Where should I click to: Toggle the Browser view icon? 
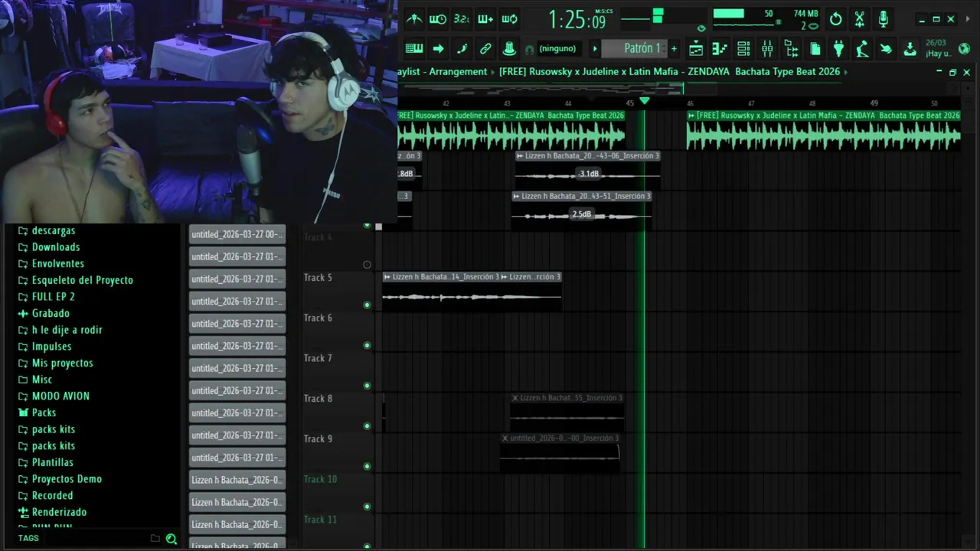coord(791,49)
